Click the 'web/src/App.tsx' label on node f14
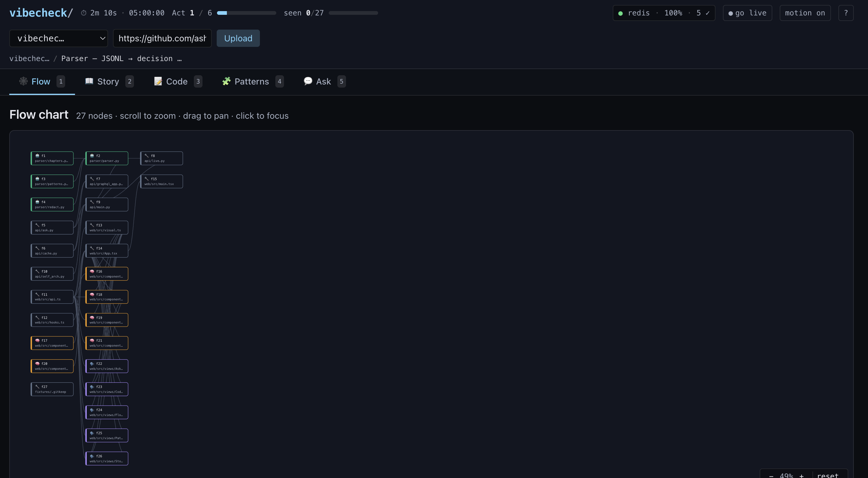The width and height of the screenshot is (868, 478). point(103,253)
